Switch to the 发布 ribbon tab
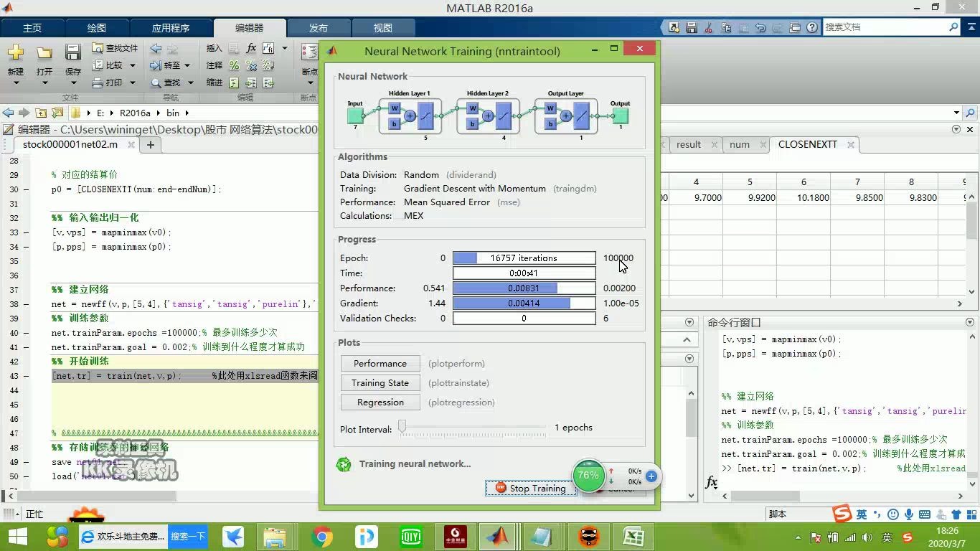Viewport: 980px width, 551px height. pos(319,28)
